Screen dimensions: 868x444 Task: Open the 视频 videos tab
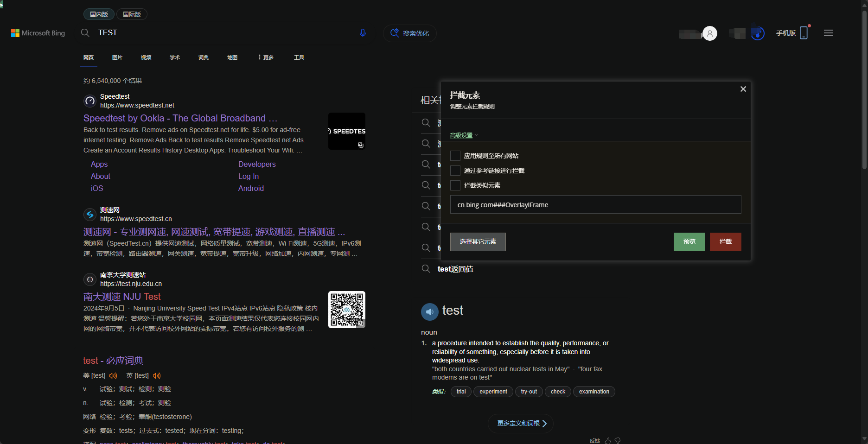pos(146,57)
